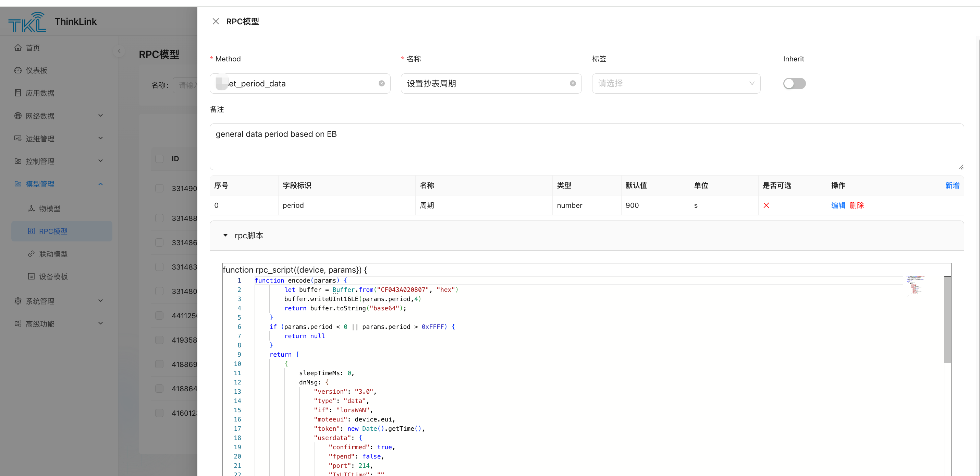The image size is (980, 476).
Task: Click 新增 to add a parameter
Action: click(952, 186)
